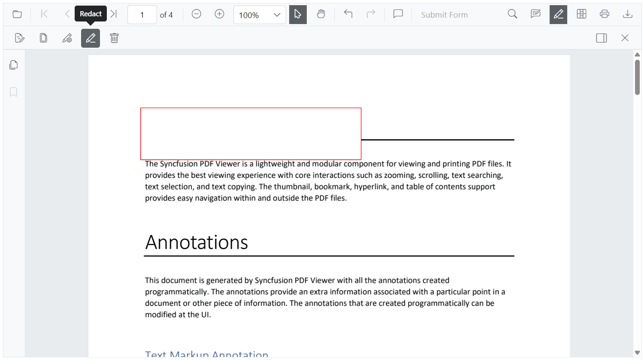644x360 pixels.
Task: Download the PDF document
Action: [x=628, y=14]
